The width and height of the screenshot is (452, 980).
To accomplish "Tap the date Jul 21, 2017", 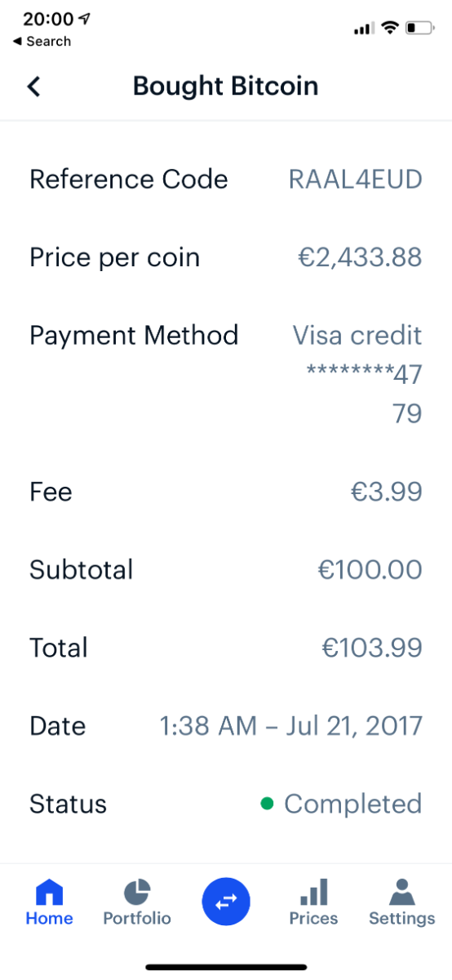I will point(354,726).
